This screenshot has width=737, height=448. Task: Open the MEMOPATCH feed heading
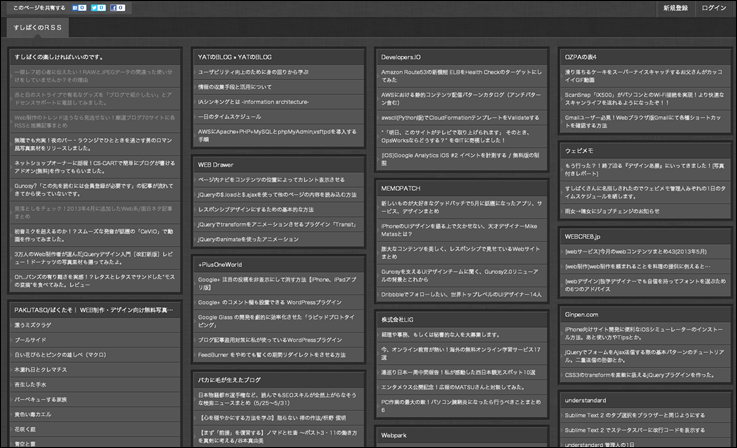pyautogui.click(x=402, y=187)
